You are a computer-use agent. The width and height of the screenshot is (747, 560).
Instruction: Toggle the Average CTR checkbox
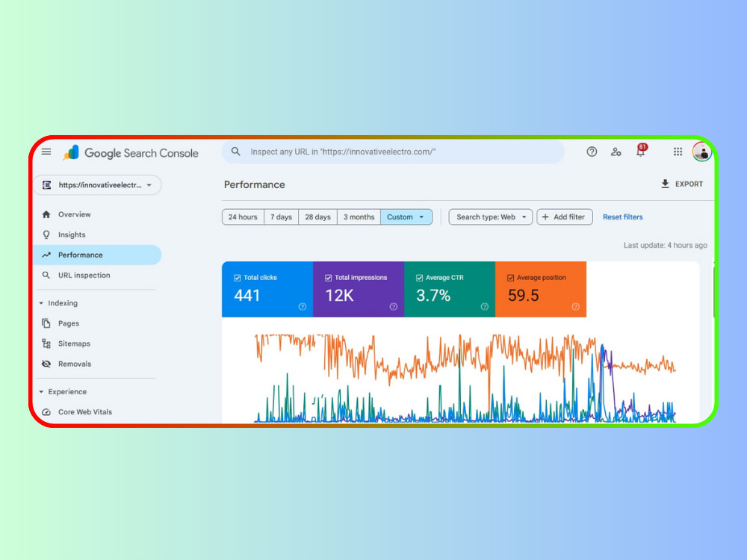click(419, 278)
